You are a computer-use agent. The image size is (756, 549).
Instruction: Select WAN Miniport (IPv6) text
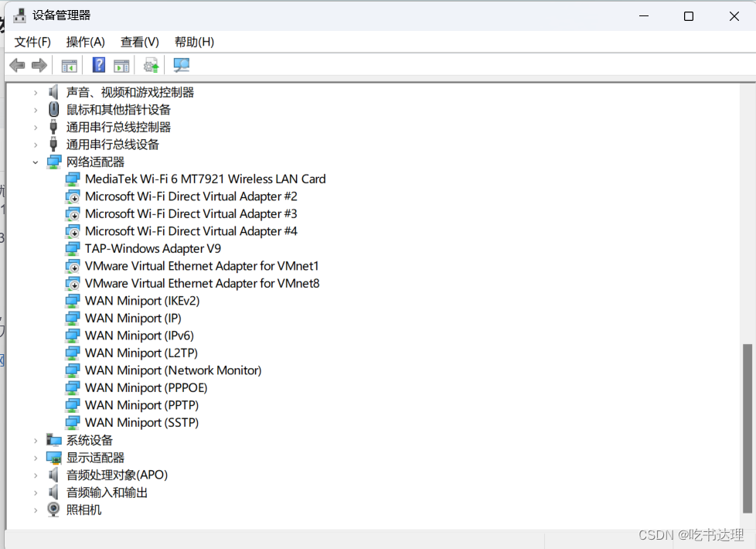click(x=139, y=336)
